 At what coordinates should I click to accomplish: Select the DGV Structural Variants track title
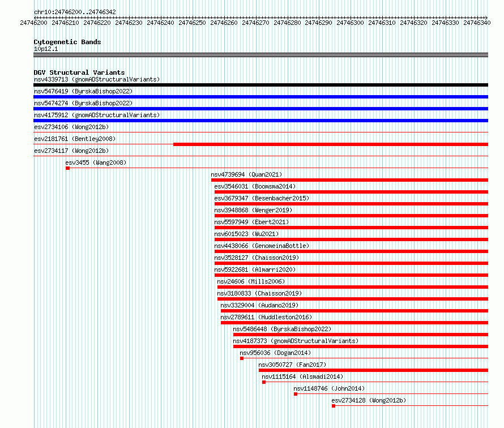pos(79,72)
